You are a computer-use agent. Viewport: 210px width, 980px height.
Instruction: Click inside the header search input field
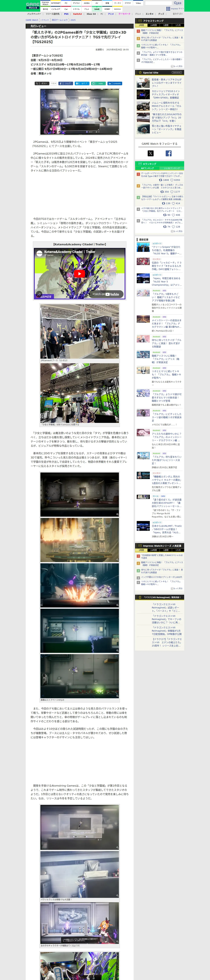click(158, 3)
